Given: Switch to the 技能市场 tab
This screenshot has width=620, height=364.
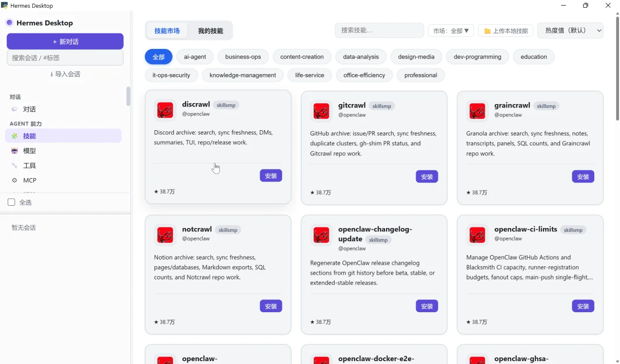Looking at the screenshot, I should pyautogui.click(x=167, y=31).
